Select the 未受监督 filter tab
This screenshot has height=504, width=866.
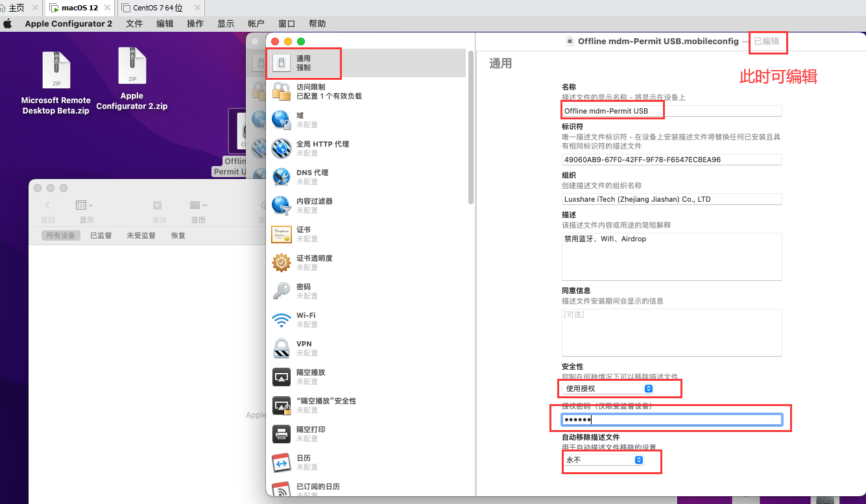coord(141,235)
